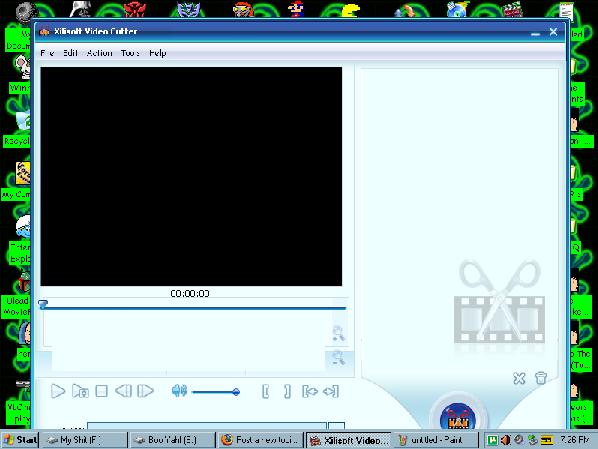The width and height of the screenshot is (598, 449).
Task: Open the File menu
Action: (x=47, y=53)
